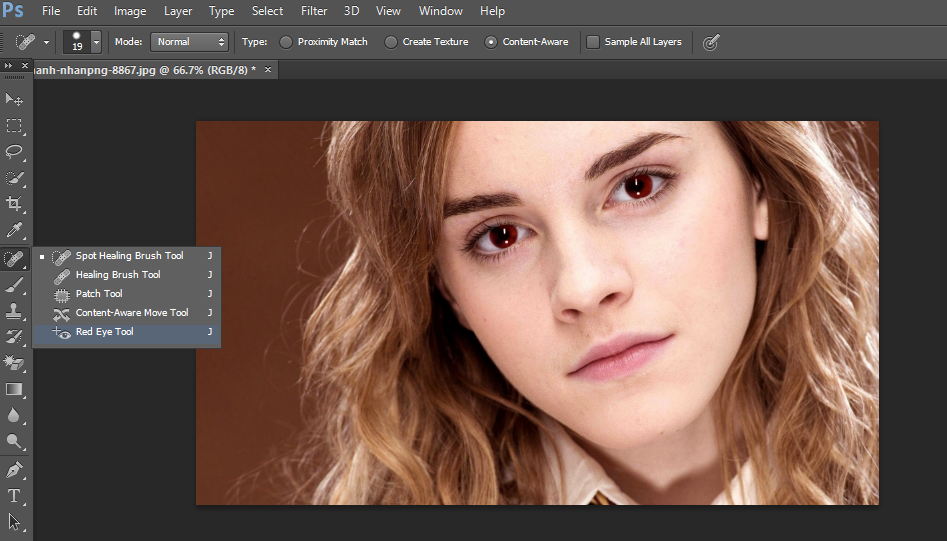This screenshot has width=947, height=541.
Task: Open the Mode dropdown set to Normal
Action: (x=190, y=42)
